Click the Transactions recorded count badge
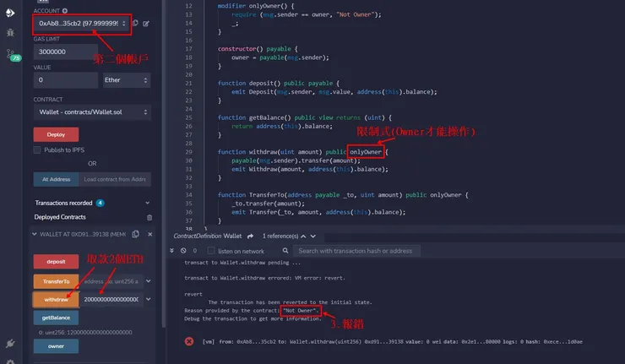 (x=100, y=203)
